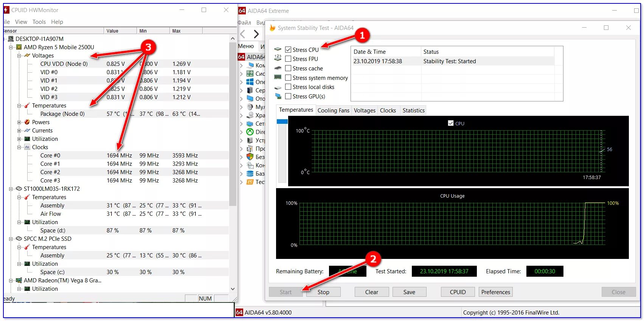This screenshot has height=321, width=644.
Task: Click the Stop button
Action: tap(323, 292)
